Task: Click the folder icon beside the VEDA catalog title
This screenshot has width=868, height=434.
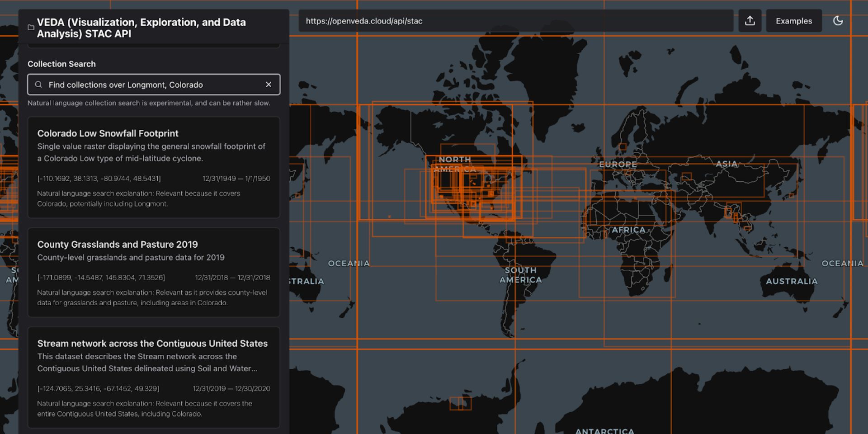Action: [x=30, y=28]
